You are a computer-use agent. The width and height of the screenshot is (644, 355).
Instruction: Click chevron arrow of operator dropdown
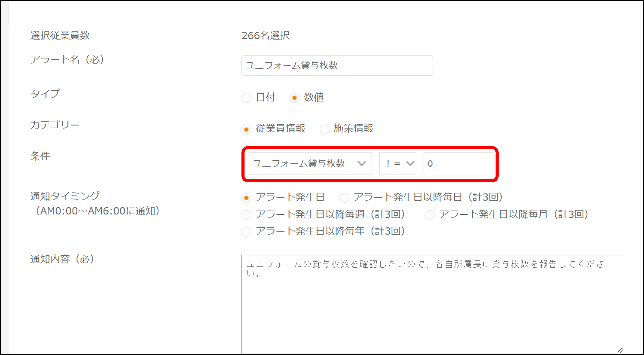point(410,163)
